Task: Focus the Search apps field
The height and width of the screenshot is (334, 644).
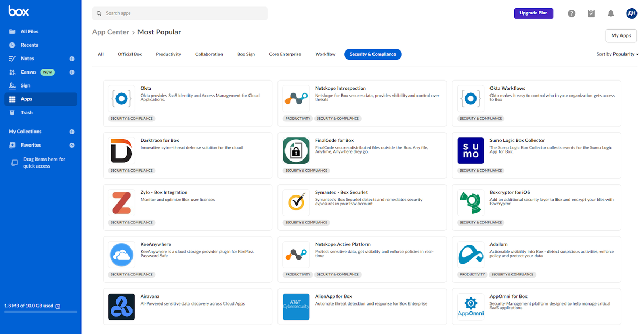Action: tap(180, 13)
